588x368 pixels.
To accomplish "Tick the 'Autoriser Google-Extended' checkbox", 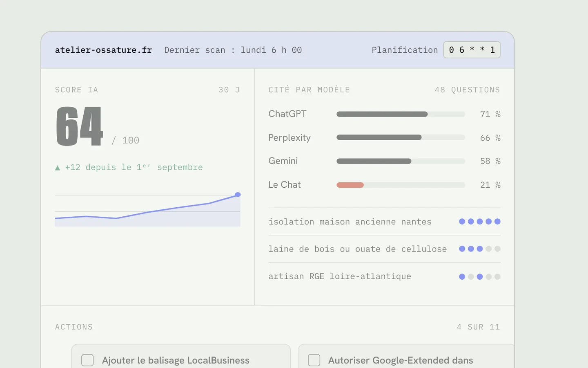I will click(314, 360).
